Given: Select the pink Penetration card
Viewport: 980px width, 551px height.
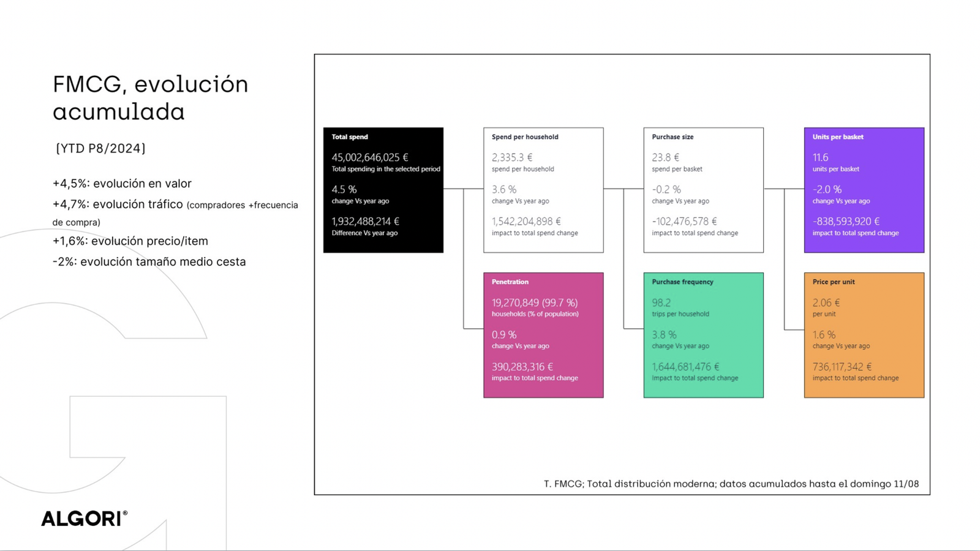Looking at the screenshot, I should [543, 335].
